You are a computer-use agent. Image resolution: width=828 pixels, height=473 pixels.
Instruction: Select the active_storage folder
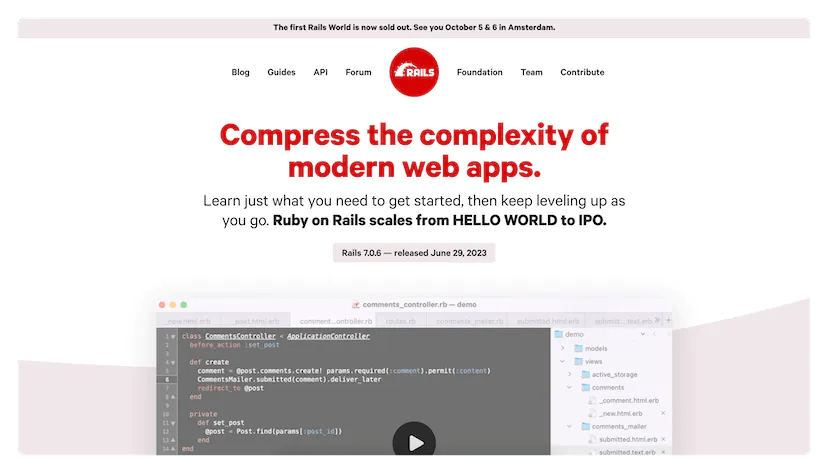609,374
